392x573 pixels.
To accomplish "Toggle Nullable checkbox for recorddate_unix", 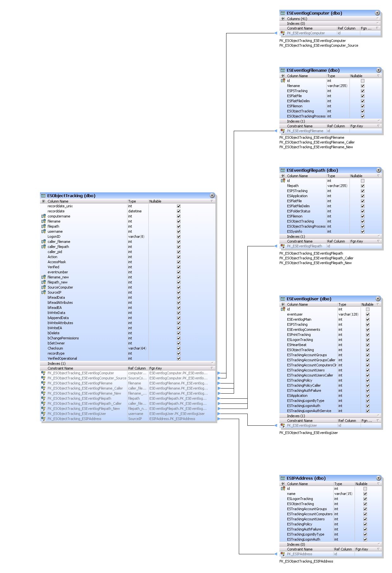I will point(179,206).
